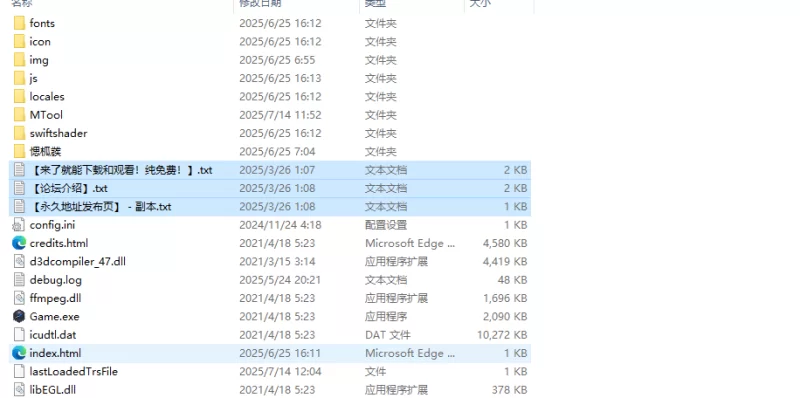
Task: Click the swiftshader folder icon
Action: [x=19, y=133]
